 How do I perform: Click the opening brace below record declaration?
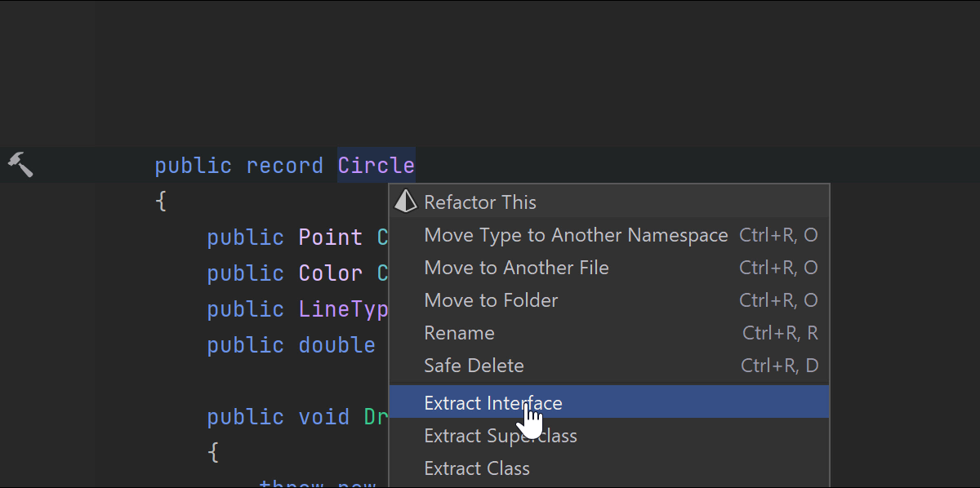[x=161, y=201]
